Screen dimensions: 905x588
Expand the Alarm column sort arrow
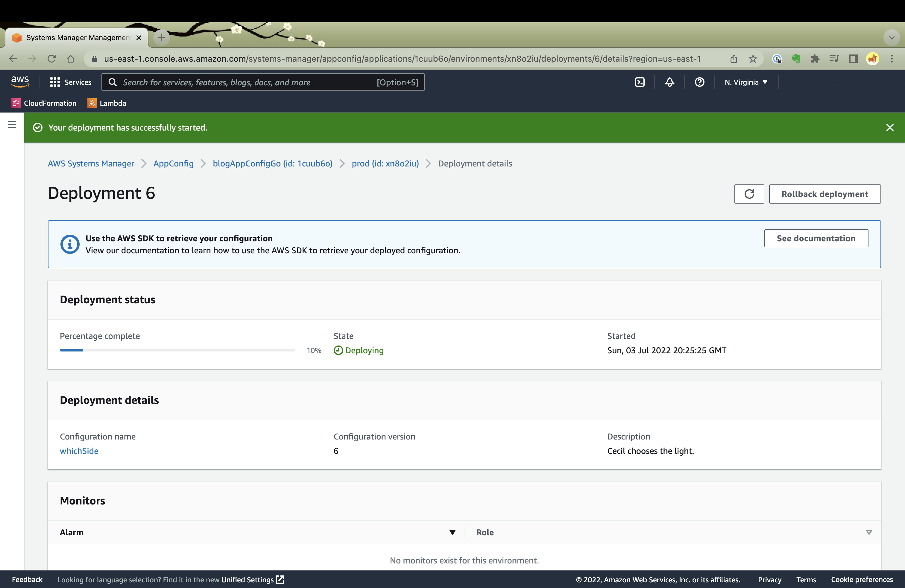[452, 533]
